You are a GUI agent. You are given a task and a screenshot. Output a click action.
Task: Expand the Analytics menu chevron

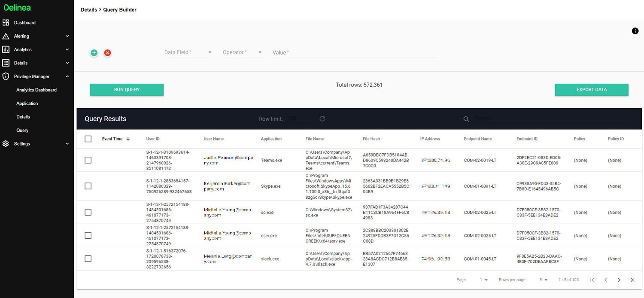[67, 50]
